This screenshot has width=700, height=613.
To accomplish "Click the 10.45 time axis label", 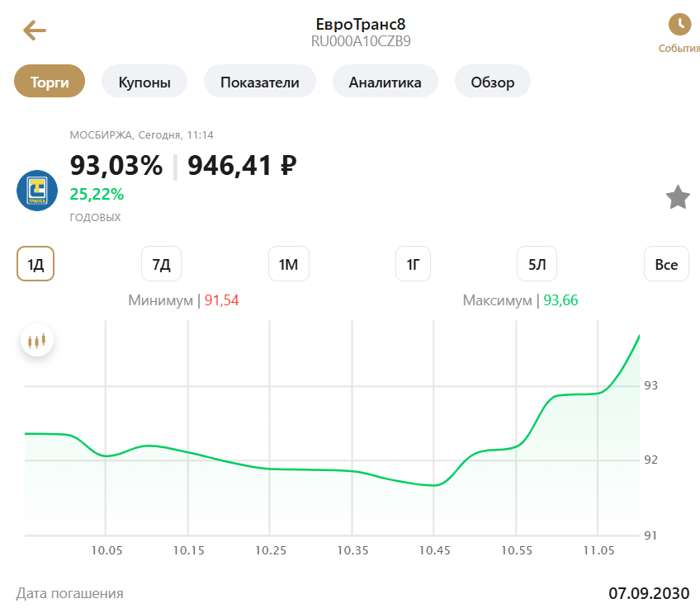I will pyautogui.click(x=434, y=550).
